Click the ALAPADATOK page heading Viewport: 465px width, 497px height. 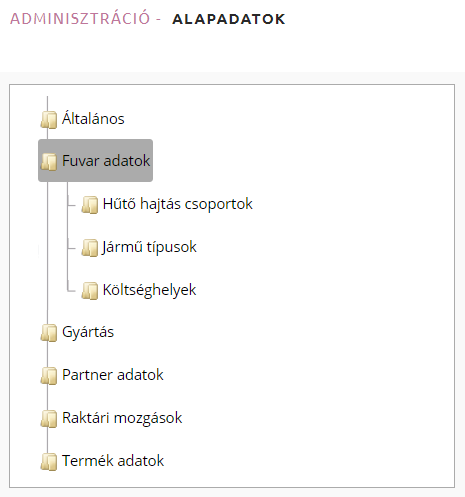[229, 19]
